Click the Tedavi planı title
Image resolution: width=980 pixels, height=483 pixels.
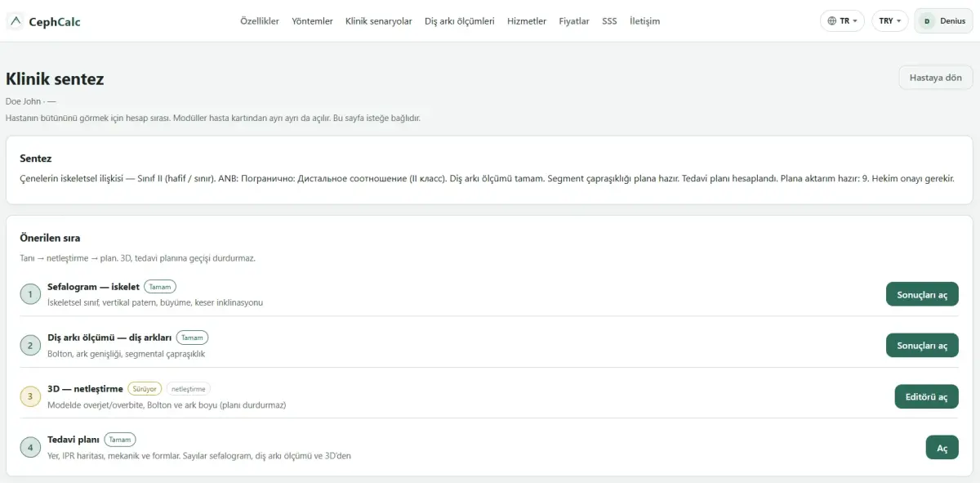[x=73, y=440]
